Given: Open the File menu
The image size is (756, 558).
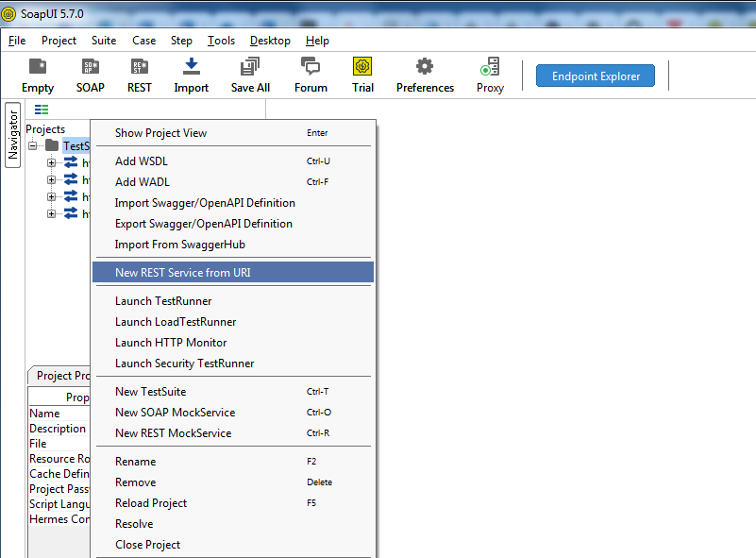Looking at the screenshot, I should point(17,41).
